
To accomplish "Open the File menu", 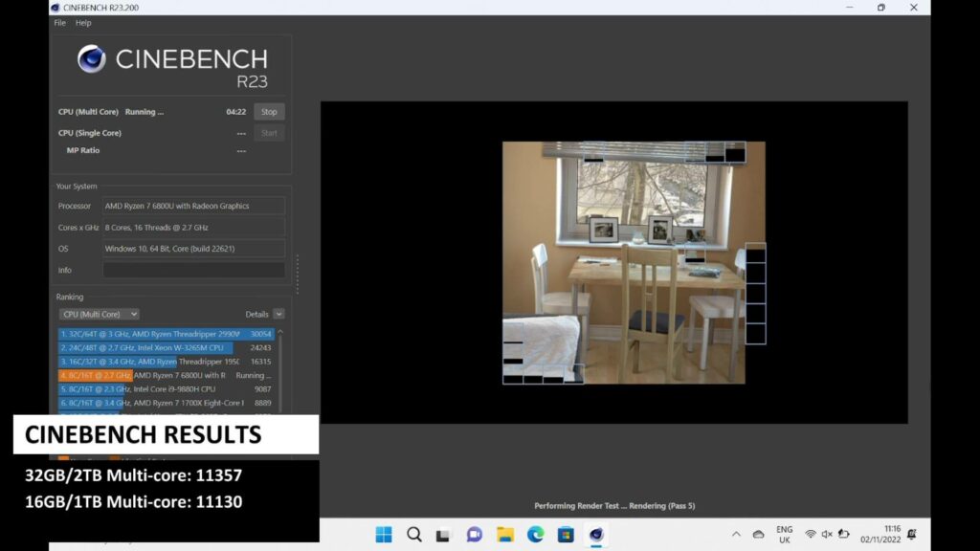I will [60, 23].
